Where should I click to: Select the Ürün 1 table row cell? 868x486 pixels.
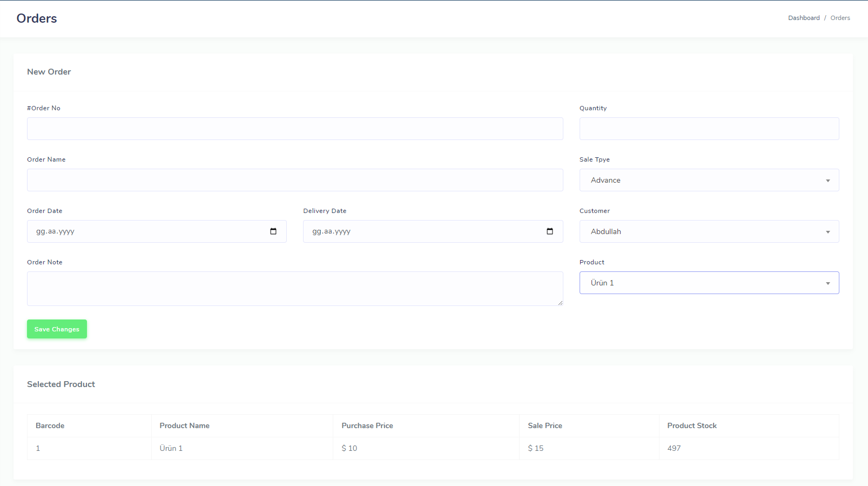tap(171, 448)
